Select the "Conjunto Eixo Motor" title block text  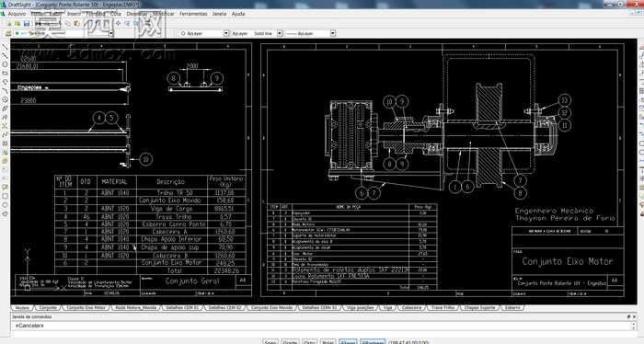pyautogui.click(x=568, y=261)
